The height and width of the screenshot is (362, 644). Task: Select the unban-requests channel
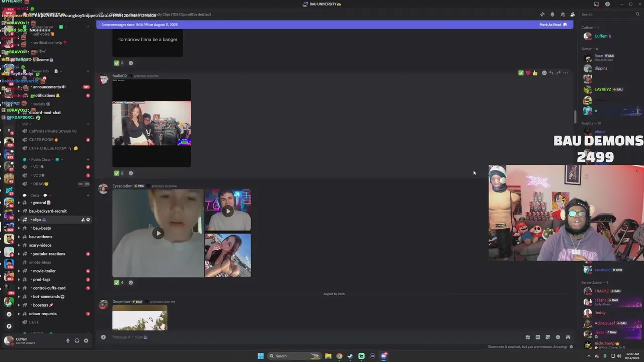pyautogui.click(x=55, y=314)
